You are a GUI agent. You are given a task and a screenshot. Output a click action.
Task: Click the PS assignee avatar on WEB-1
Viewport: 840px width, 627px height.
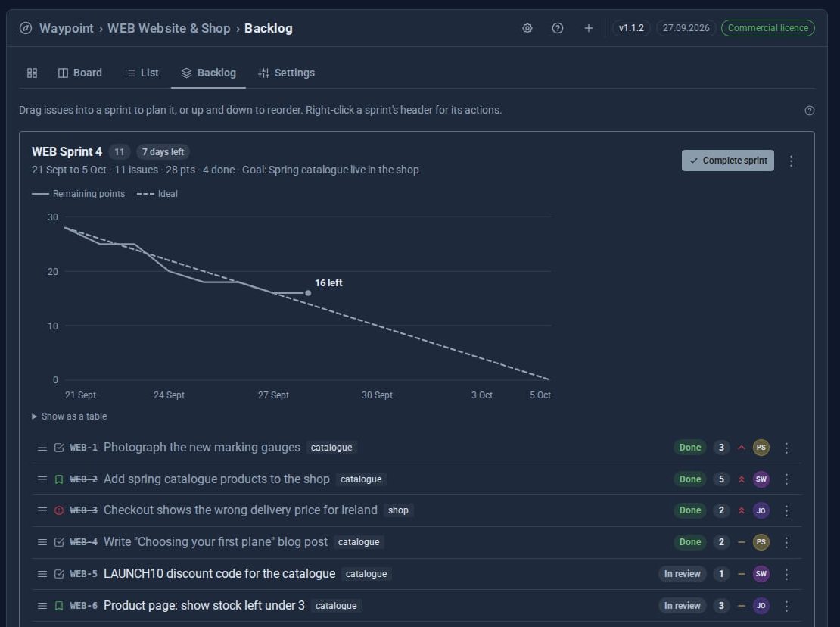(761, 448)
